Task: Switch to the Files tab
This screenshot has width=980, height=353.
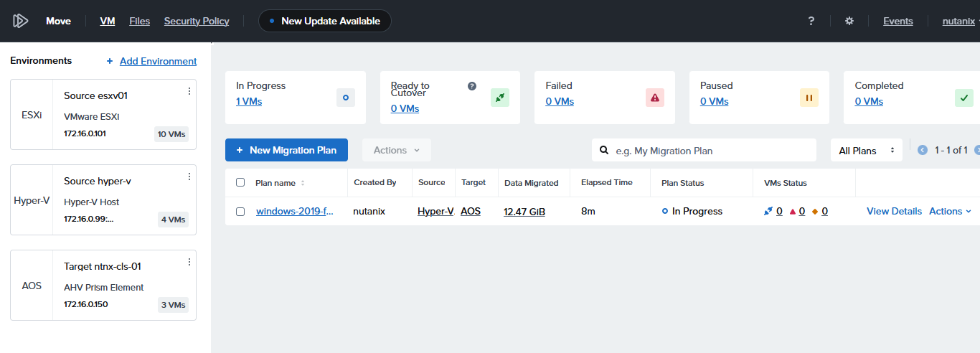Action: pyautogui.click(x=139, y=21)
